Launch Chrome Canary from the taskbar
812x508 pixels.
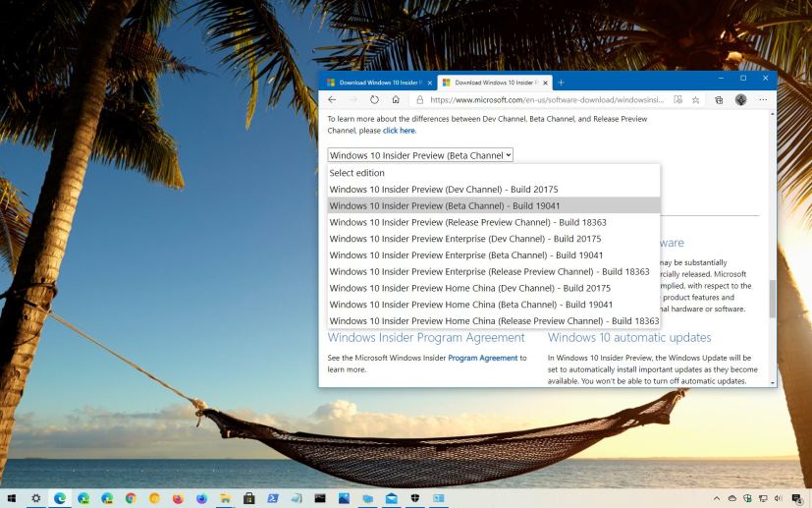154,499
